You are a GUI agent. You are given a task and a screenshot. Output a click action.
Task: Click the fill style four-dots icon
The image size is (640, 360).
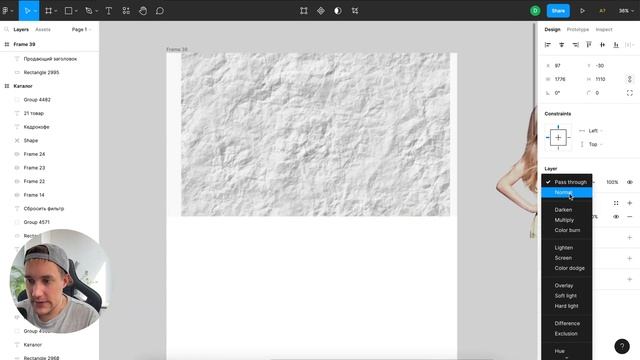pyautogui.click(x=616, y=203)
